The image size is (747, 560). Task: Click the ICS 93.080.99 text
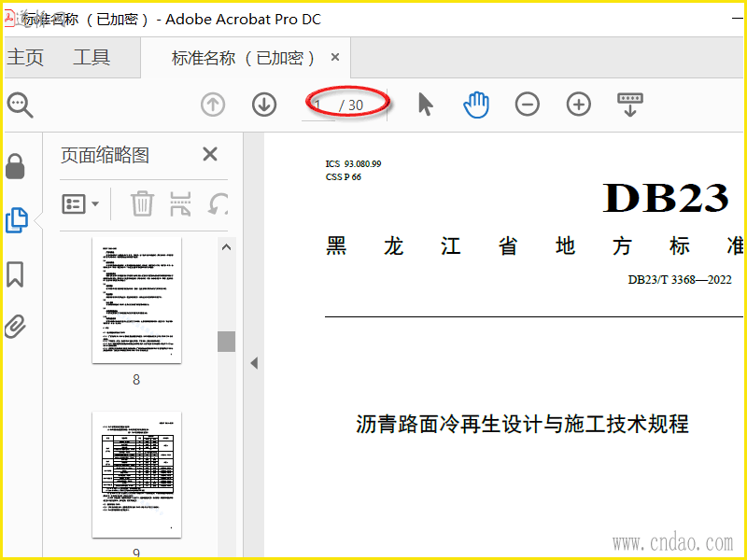click(x=354, y=164)
